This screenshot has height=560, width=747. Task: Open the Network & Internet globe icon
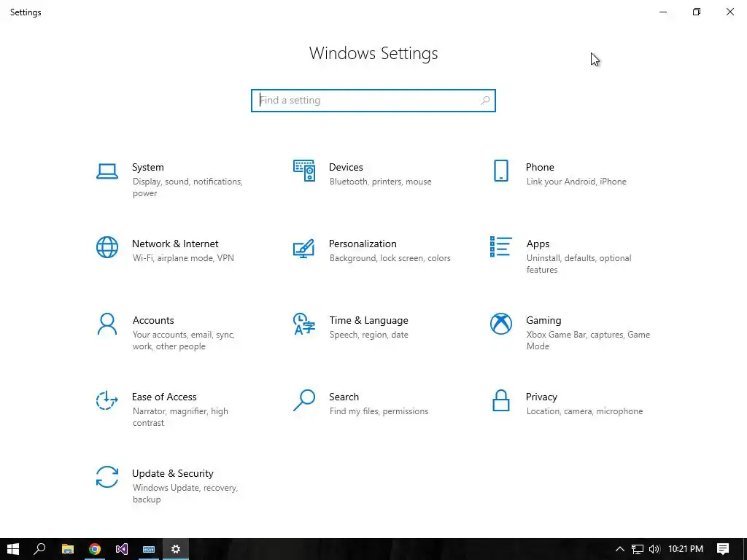[107, 247]
